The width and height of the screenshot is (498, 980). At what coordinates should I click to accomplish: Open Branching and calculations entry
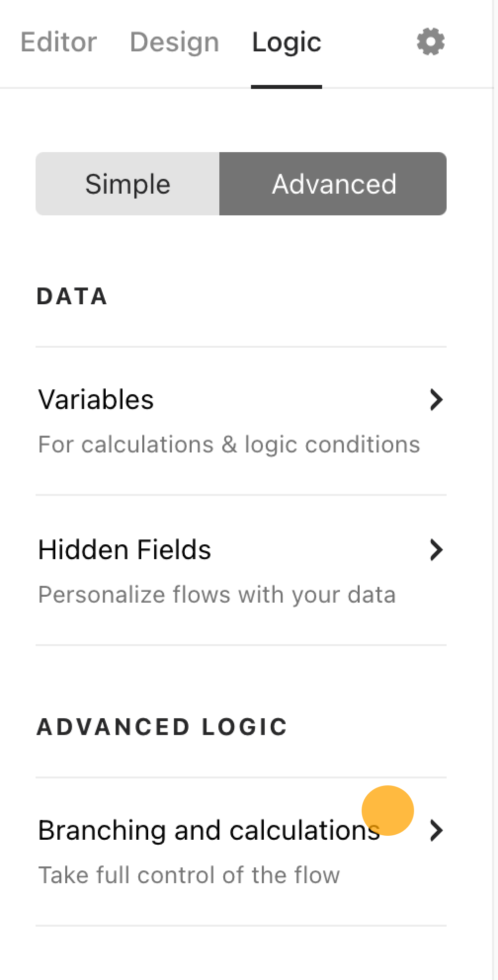[241, 852]
